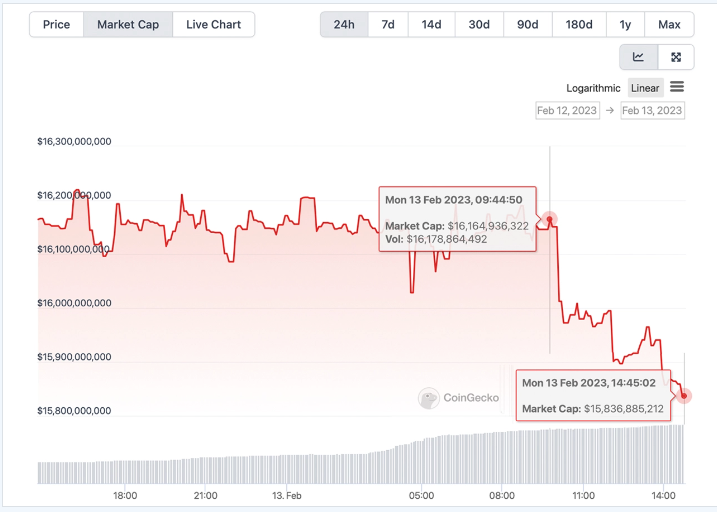The height and width of the screenshot is (512, 717).
Task: Open fullscreen chart view icon
Action: click(676, 57)
